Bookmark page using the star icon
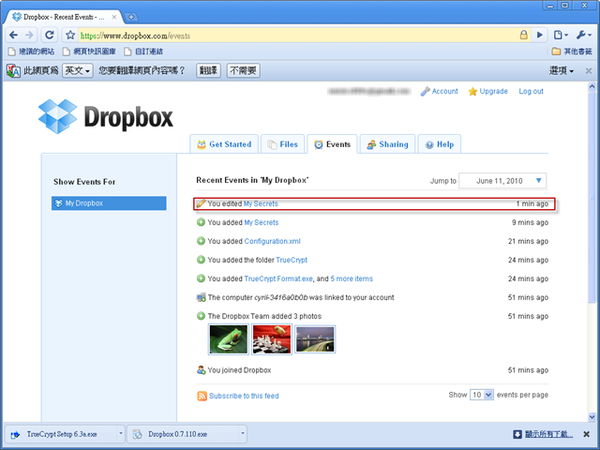Viewport: 600px width, 450px height. [70, 35]
